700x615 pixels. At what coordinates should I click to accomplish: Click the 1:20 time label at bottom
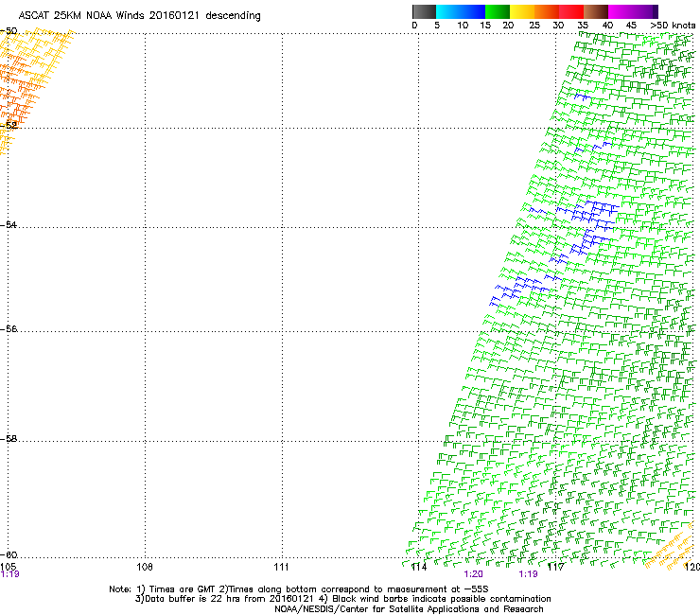tap(474, 573)
